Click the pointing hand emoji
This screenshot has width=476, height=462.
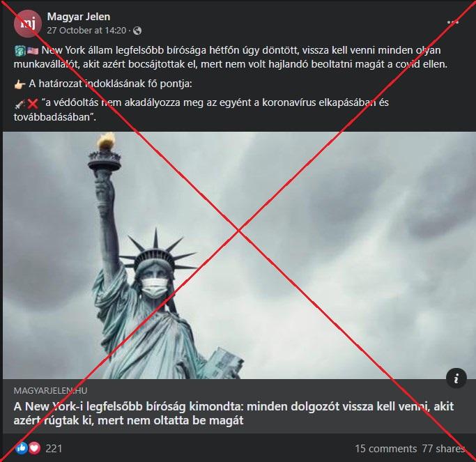tap(20, 84)
